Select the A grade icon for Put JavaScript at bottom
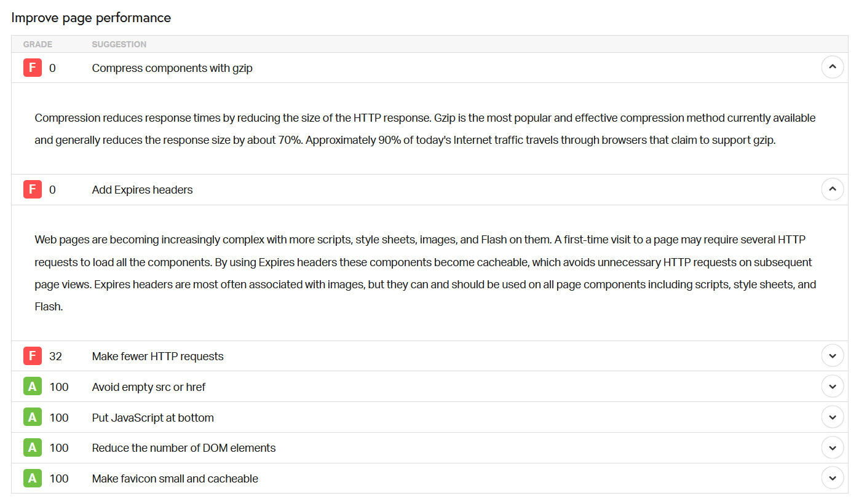Viewport: 859px width, 504px height. (x=32, y=417)
